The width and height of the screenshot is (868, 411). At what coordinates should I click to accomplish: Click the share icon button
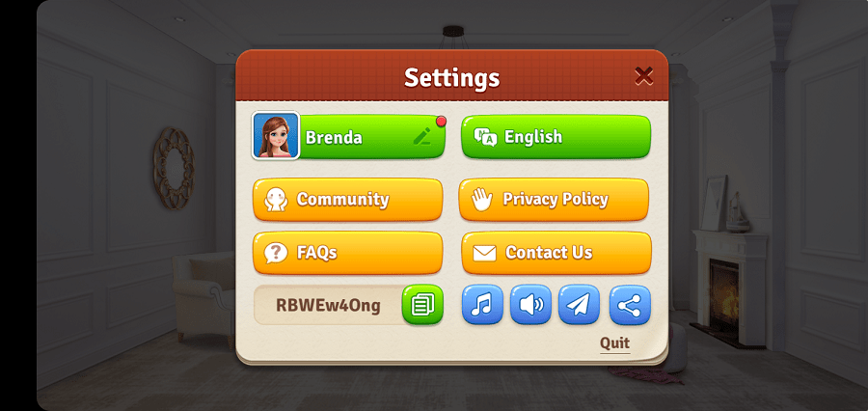pyautogui.click(x=630, y=305)
